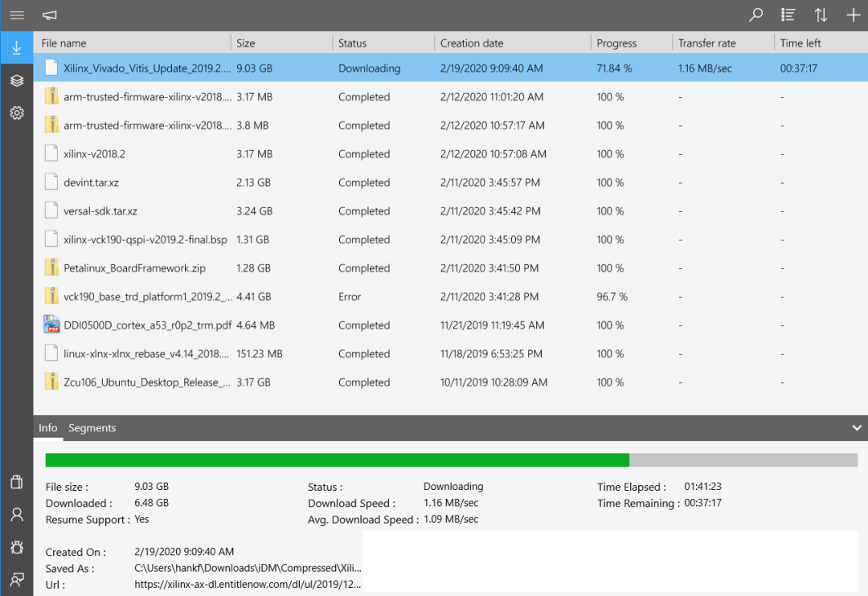
Task: Click the shopping bag store icon
Action: point(17,481)
